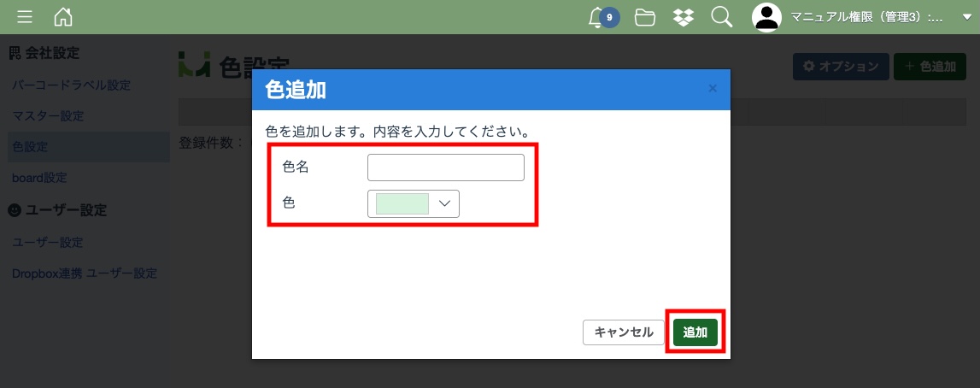
Task: Select 色設定 sidebar item
Action: tap(30, 147)
